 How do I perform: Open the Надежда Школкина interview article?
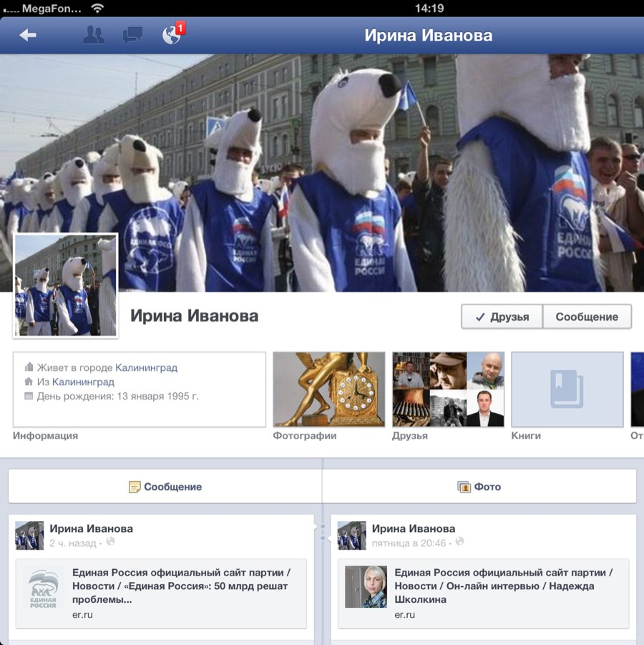[502, 586]
